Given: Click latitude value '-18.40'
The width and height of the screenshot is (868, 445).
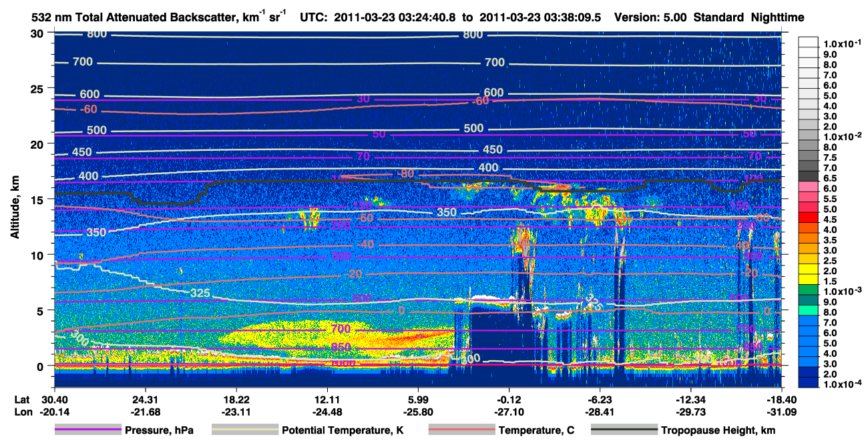Looking at the screenshot, I should point(781,400).
